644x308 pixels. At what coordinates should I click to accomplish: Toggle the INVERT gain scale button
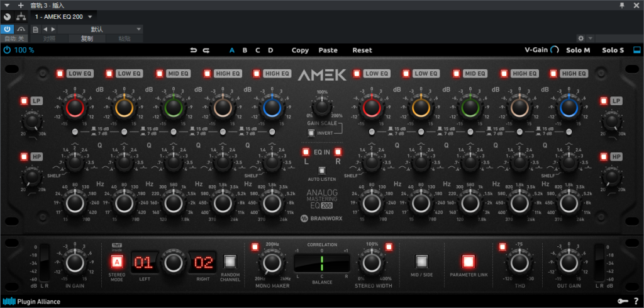click(311, 133)
